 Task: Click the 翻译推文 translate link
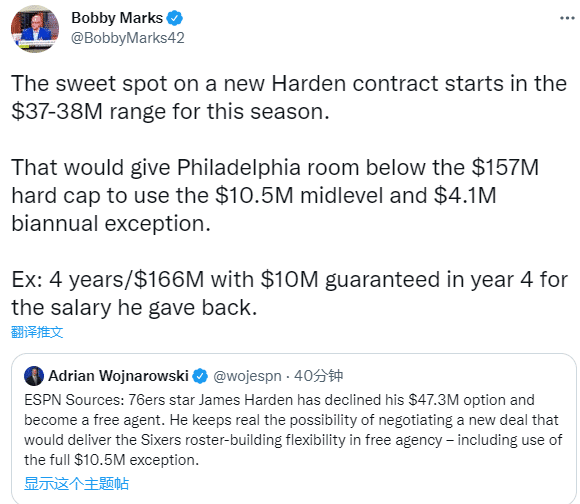point(37,332)
